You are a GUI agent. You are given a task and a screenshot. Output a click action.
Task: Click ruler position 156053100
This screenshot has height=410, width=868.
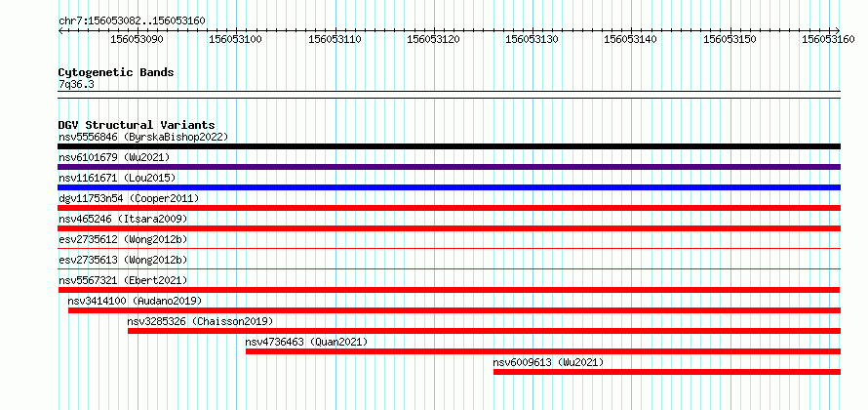236,39
